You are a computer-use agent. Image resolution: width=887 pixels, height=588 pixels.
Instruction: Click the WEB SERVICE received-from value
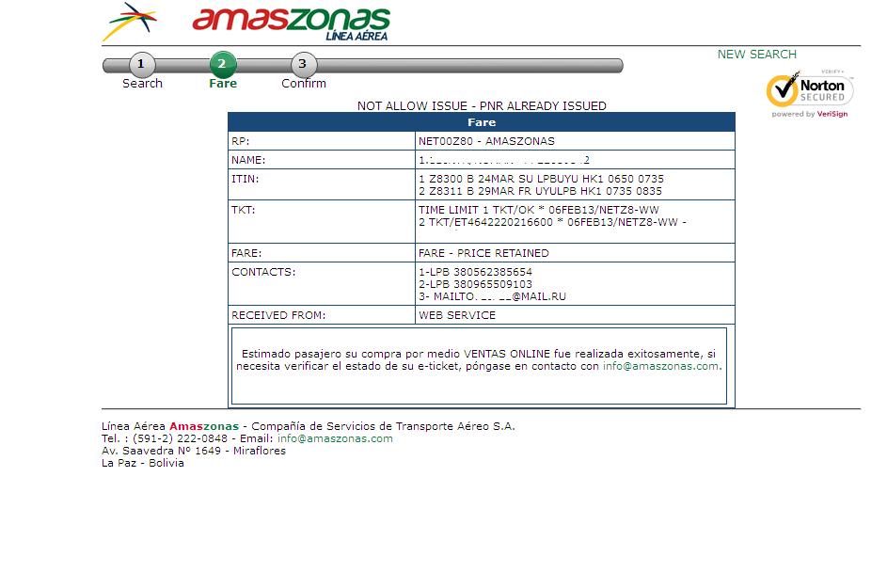[x=456, y=315]
